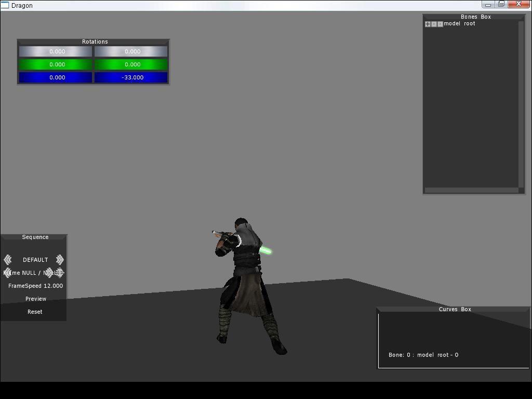Click the Bones Box vertical scrollbar
The image size is (532, 399).
(x=521, y=104)
